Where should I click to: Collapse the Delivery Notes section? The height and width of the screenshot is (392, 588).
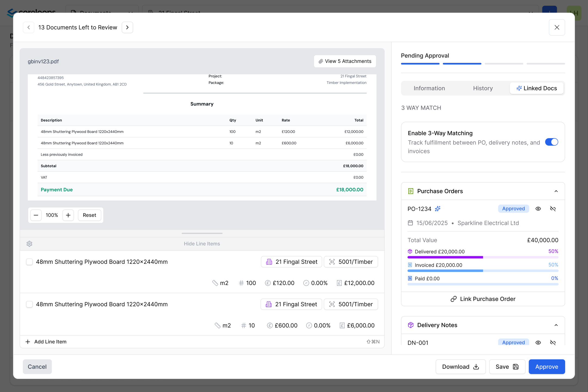click(x=556, y=325)
